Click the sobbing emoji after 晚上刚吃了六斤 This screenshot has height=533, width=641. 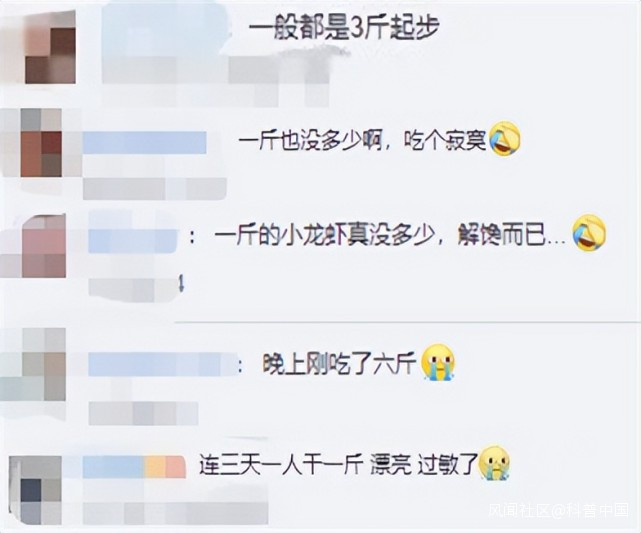(439, 363)
